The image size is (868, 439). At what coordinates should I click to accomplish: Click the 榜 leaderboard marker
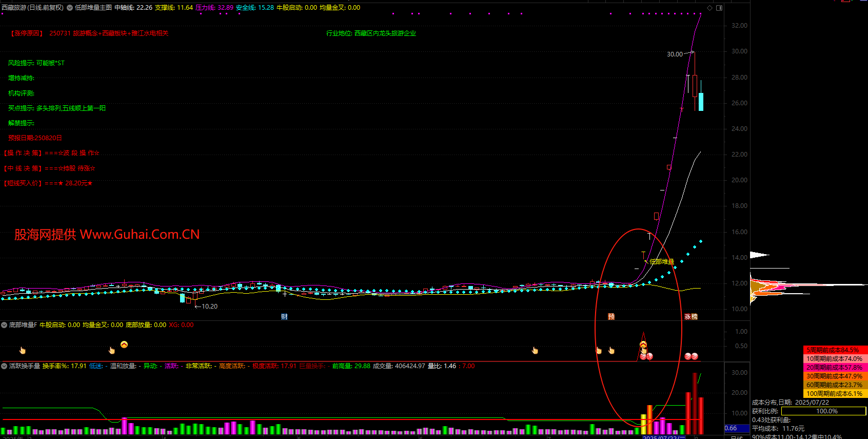(x=695, y=317)
